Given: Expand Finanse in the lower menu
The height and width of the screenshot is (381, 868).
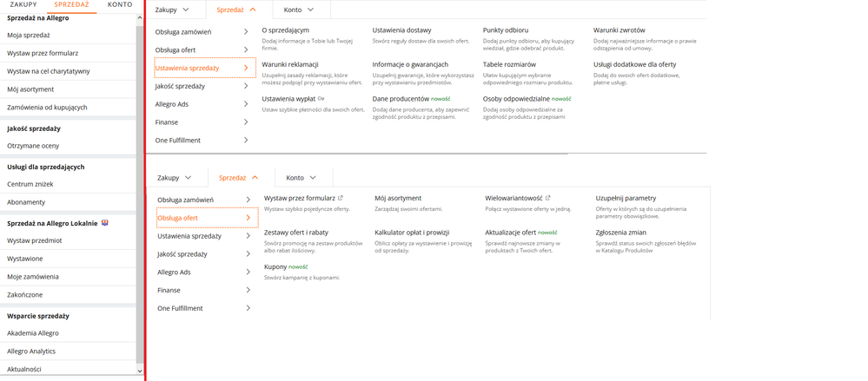Looking at the screenshot, I should (x=203, y=291).
